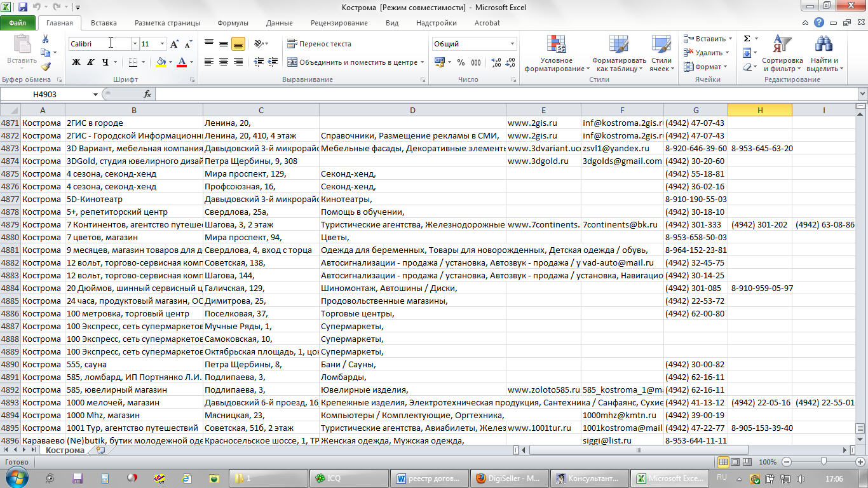Click the AutoSum sigma icon
This screenshot has width=868, height=488.
pyautogui.click(x=747, y=39)
